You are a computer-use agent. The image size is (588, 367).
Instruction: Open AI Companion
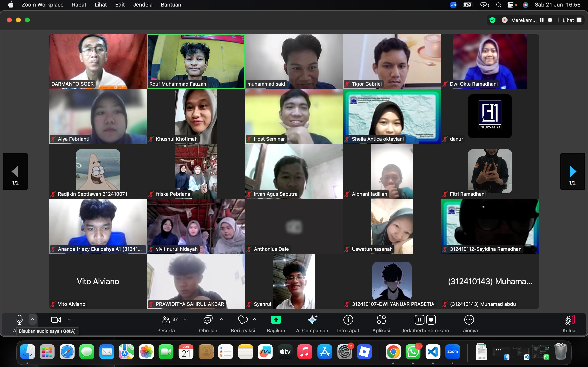pos(312,320)
